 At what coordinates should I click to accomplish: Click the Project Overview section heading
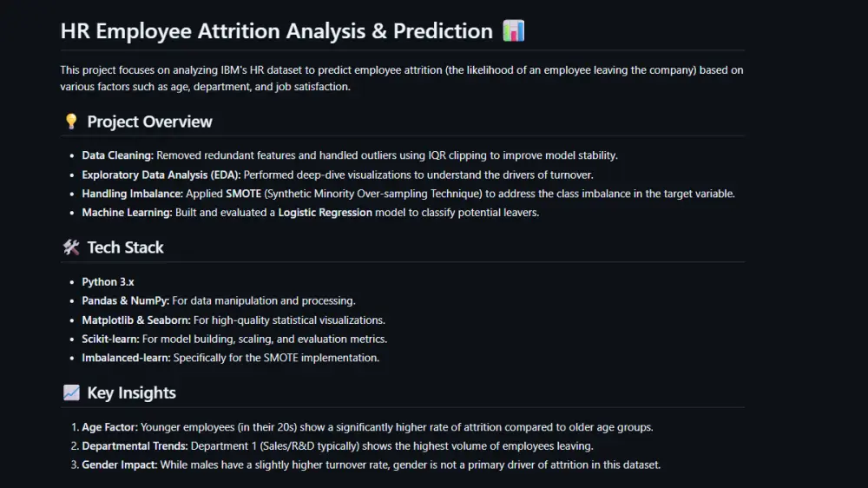click(x=149, y=122)
